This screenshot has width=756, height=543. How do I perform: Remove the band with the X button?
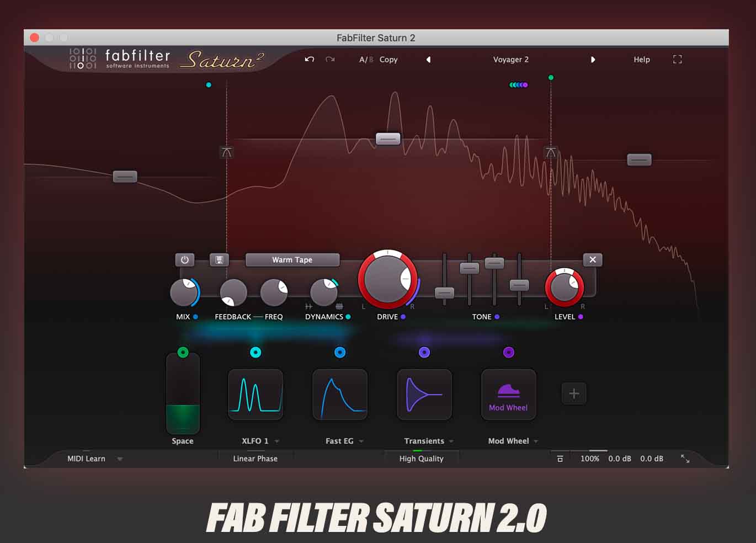(593, 259)
